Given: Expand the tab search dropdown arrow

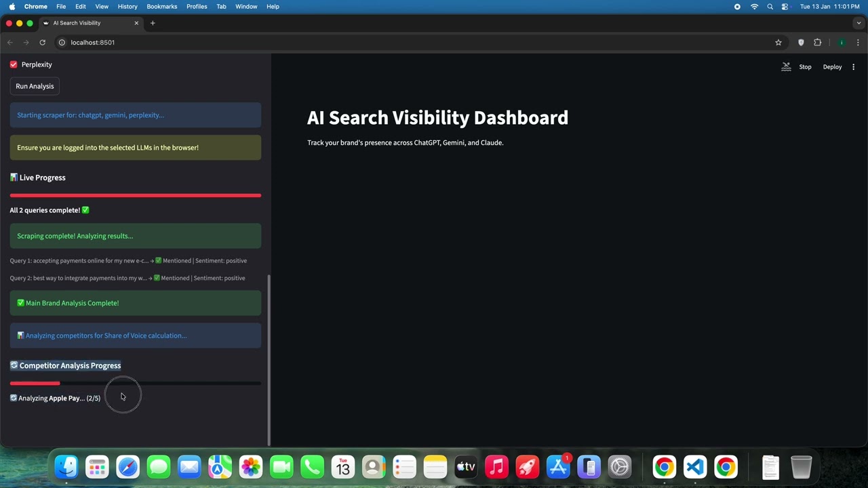Looking at the screenshot, I should point(859,23).
